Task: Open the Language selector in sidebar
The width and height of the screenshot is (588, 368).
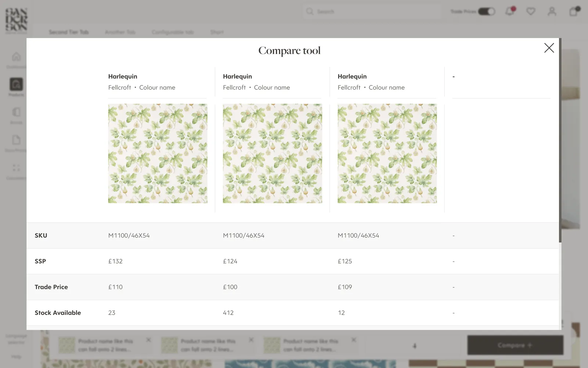Action: tap(16, 339)
